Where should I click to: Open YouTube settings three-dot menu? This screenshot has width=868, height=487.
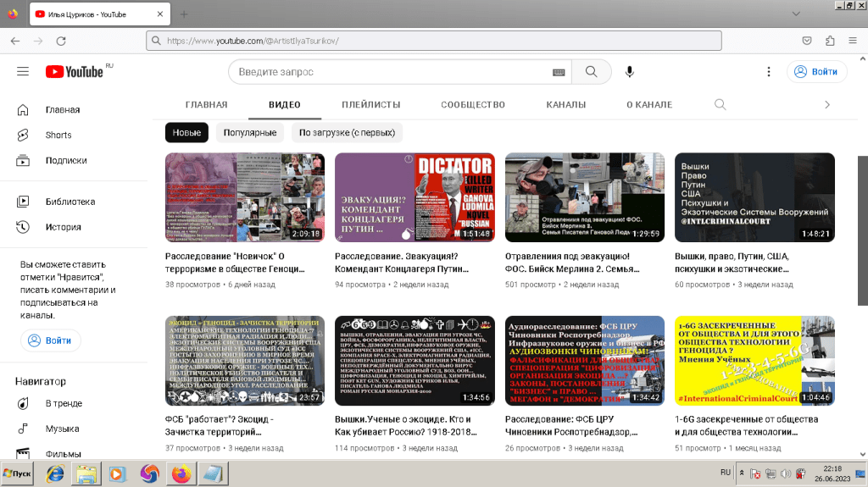coord(768,72)
